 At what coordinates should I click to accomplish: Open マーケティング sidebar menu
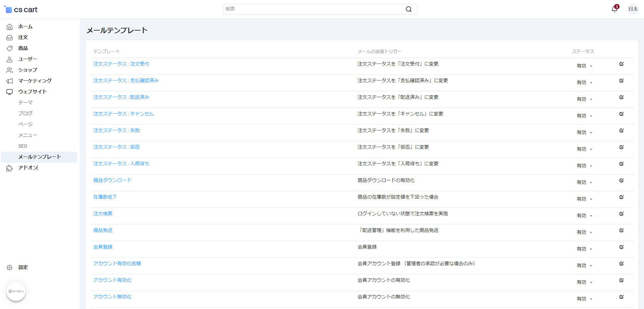point(35,81)
